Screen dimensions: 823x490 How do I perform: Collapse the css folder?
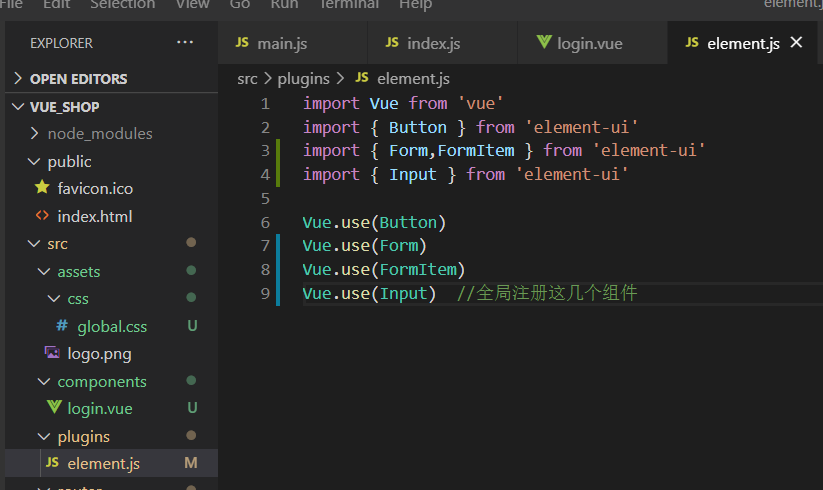coord(54,299)
